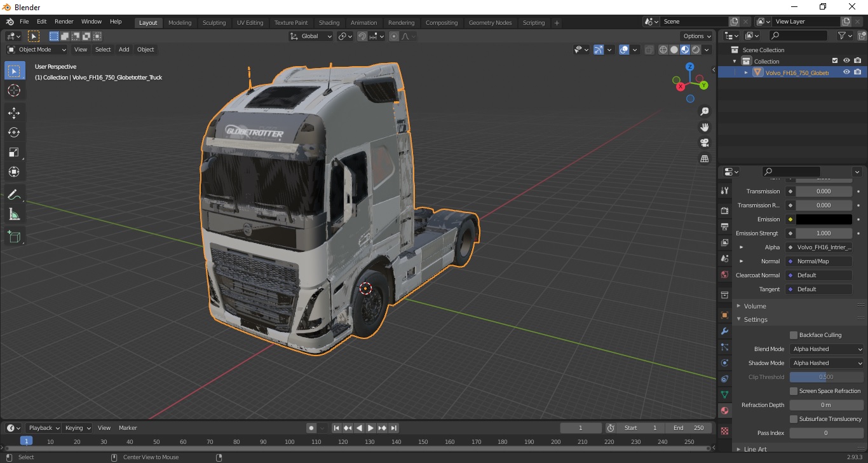Open Global transform orientation dropdown
The height and width of the screenshot is (463, 868).
point(311,36)
